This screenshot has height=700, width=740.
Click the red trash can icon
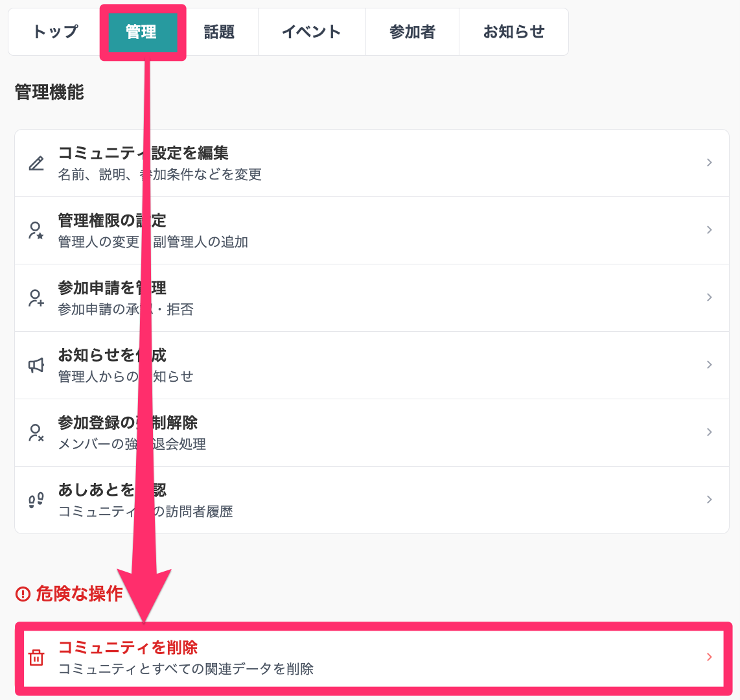pos(36,657)
